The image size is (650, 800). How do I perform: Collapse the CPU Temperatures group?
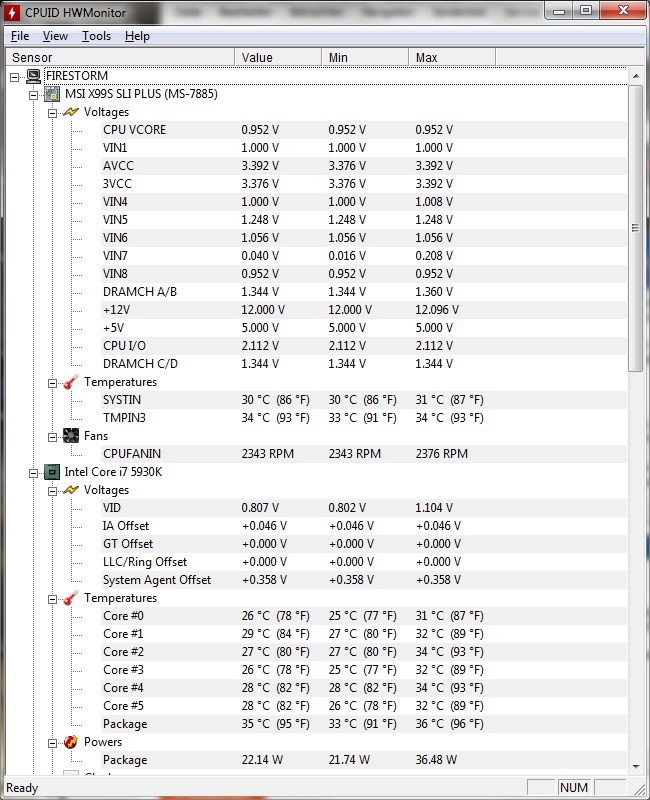pos(53,599)
